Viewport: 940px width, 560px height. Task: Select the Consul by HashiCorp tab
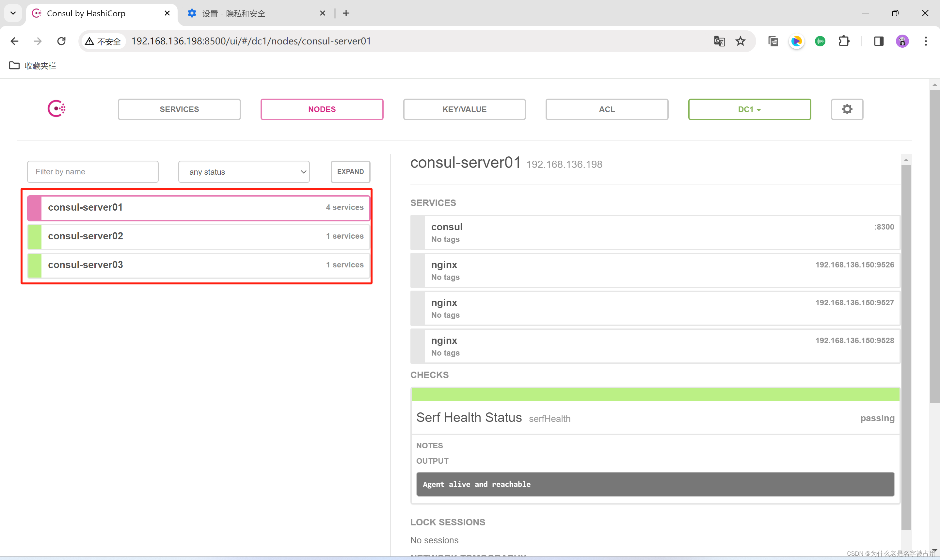coord(101,14)
